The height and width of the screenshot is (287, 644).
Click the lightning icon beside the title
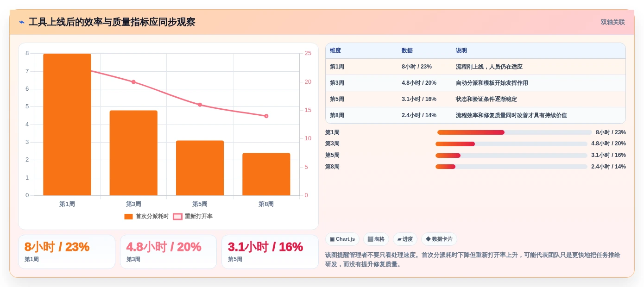22,22
